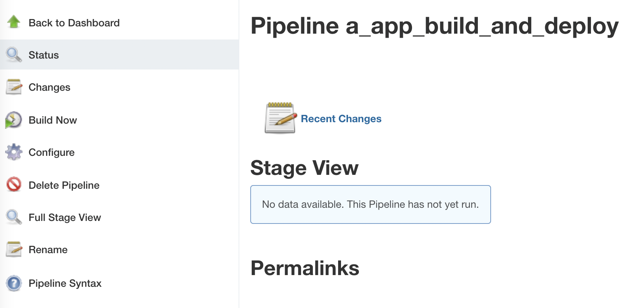Open Configure for this pipeline
644x308 pixels.
(52, 152)
